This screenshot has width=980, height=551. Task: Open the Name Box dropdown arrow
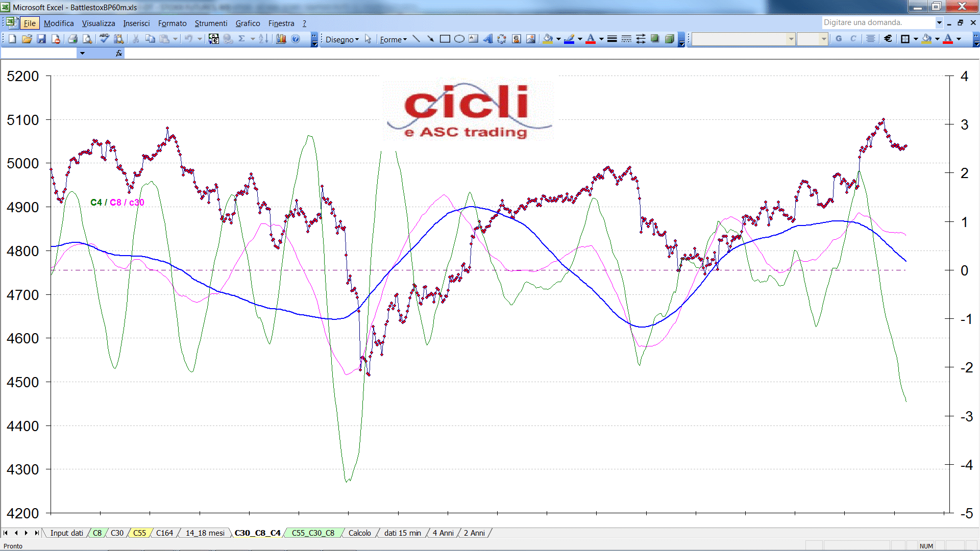point(82,53)
